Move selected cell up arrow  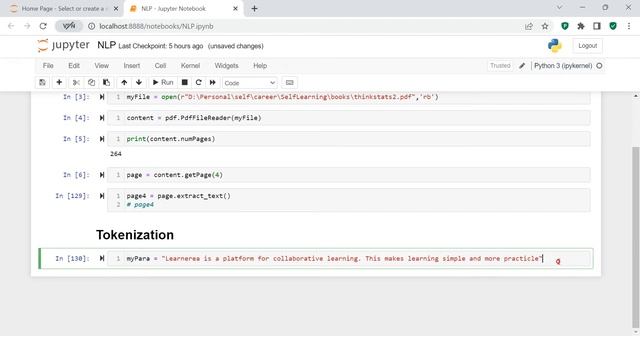tap(124, 82)
